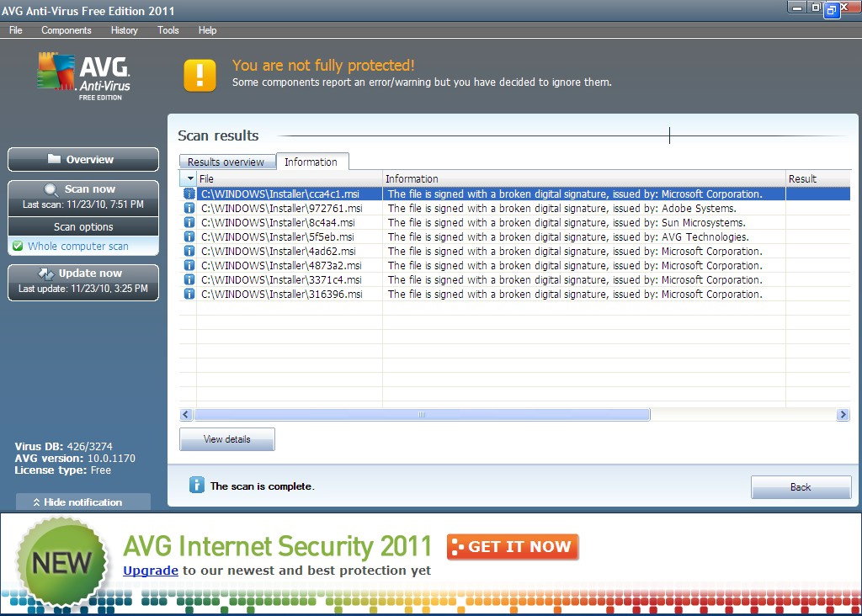
Task: Click the Result column header
Action: [x=818, y=178]
